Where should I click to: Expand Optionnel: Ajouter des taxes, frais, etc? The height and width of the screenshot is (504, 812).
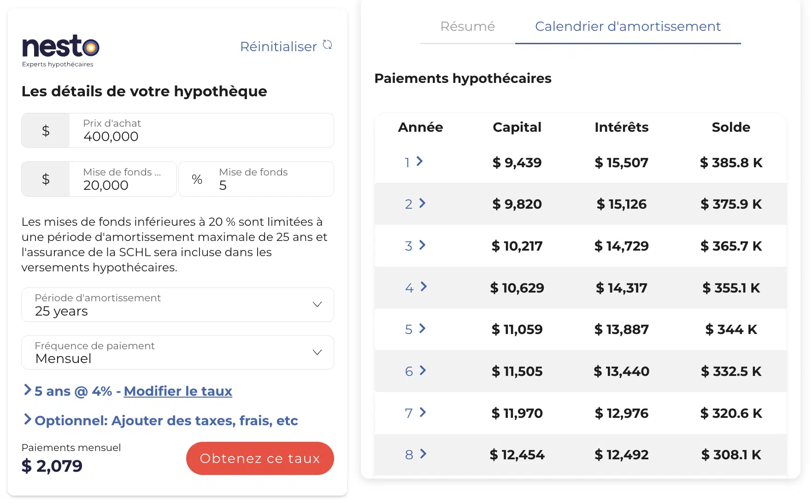[x=160, y=420]
